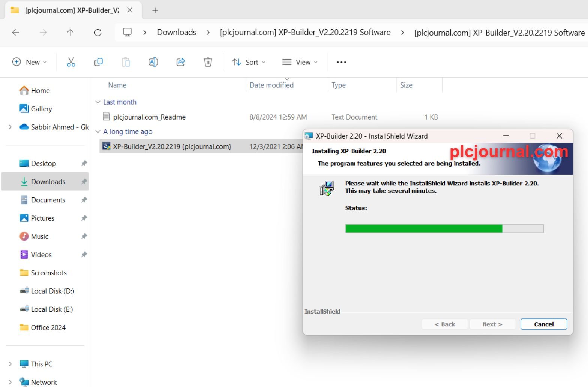The height and width of the screenshot is (387, 588).
Task: Sort by the Name column header
Action: [x=117, y=85]
